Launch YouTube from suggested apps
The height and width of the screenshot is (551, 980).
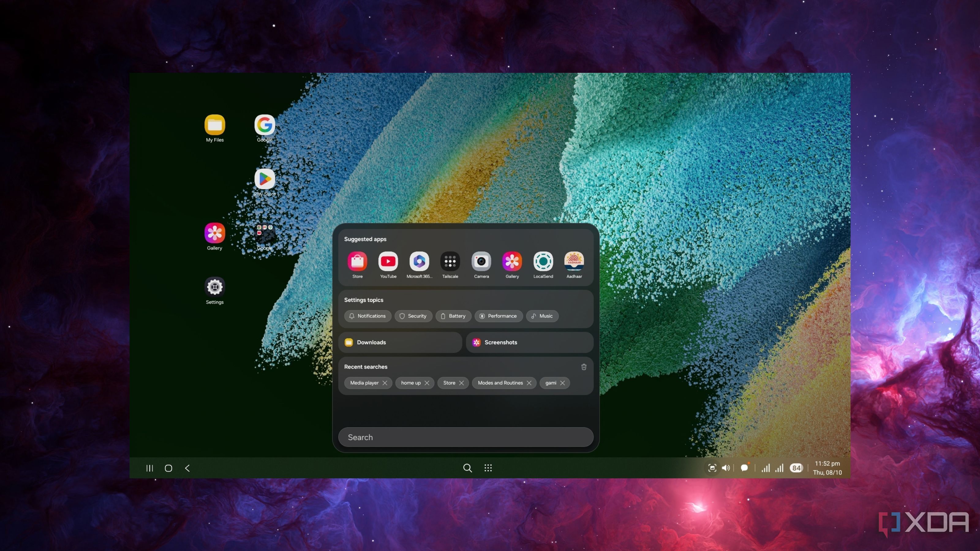coord(388,261)
